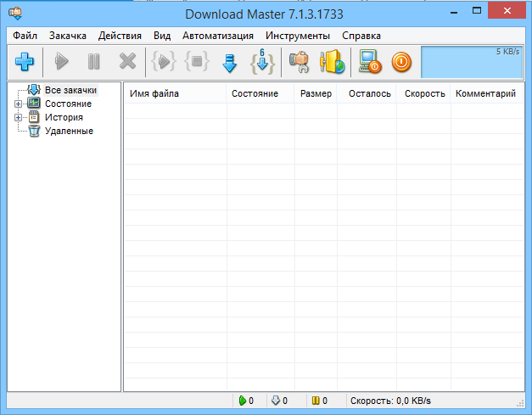Viewport: 532px width, 415px height.
Task: Sort by the Имя файла column header
Action: click(175, 93)
